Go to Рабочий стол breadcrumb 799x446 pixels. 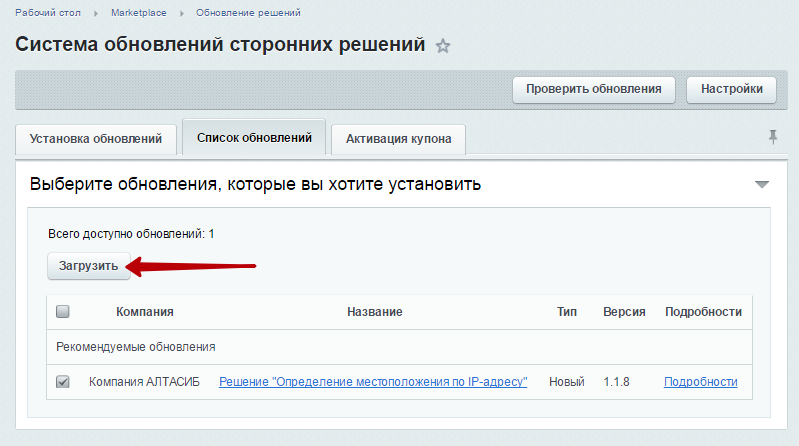pos(48,13)
